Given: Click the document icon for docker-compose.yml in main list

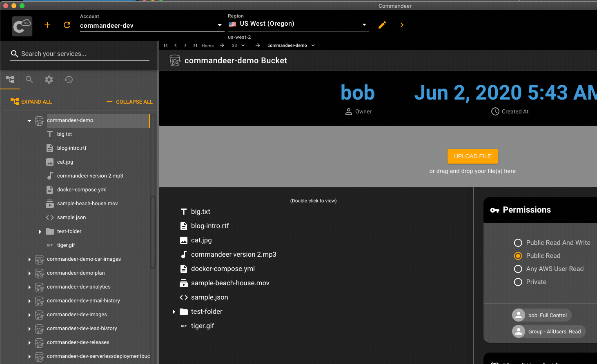Looking at the screenshot, I should tap(184, 269).
